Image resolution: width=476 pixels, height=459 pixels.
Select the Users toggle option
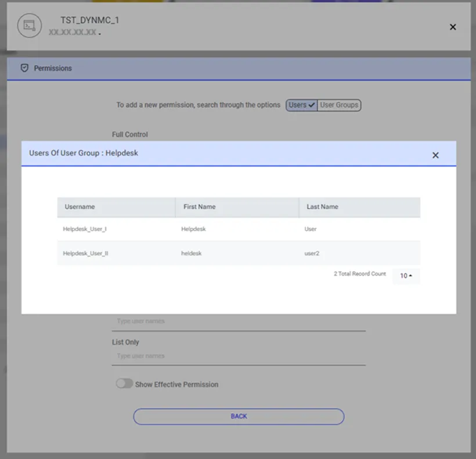(301, 105)
